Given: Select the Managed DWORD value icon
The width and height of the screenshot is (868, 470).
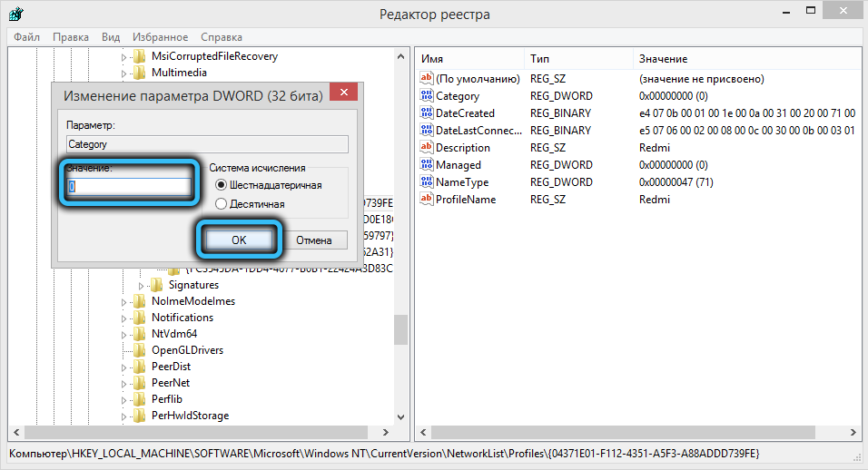Looking at the screenshot, I should tap(427, 165).
